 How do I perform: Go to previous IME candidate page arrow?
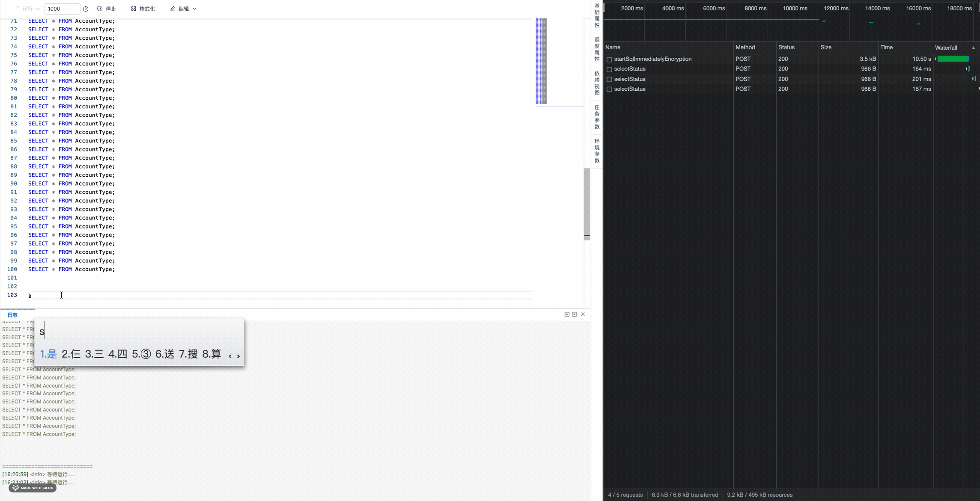[230, 356]
